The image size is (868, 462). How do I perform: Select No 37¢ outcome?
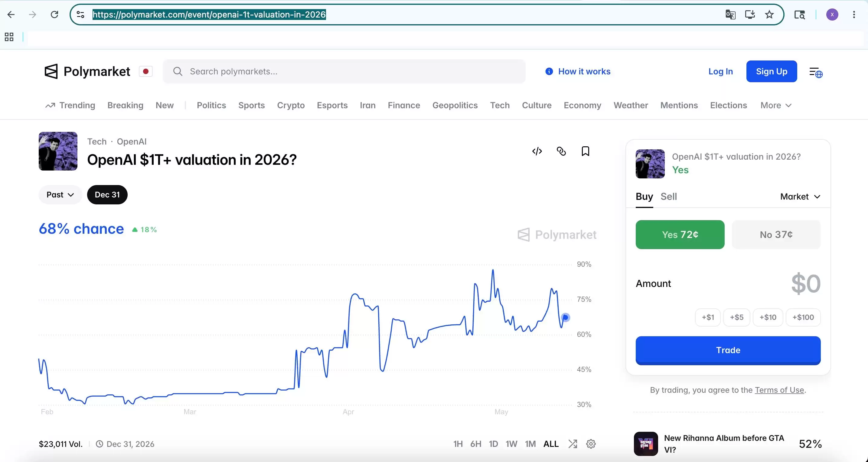[776, 235]
